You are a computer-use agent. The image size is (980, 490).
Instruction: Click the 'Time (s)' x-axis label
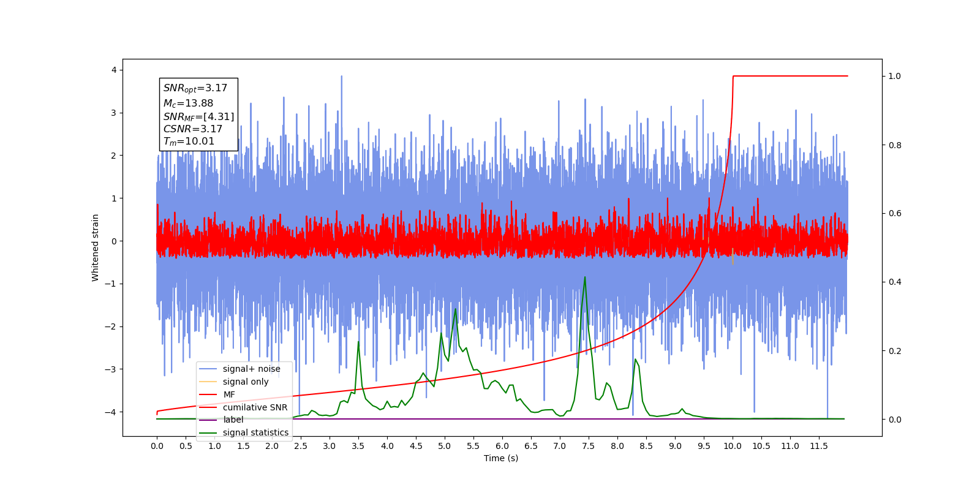(501, 458)
